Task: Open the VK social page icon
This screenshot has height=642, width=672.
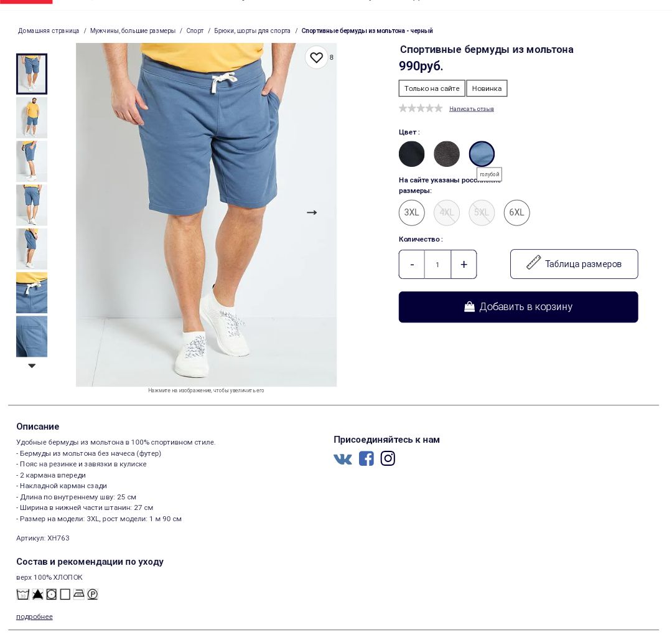Action: [x=342, y=460]
